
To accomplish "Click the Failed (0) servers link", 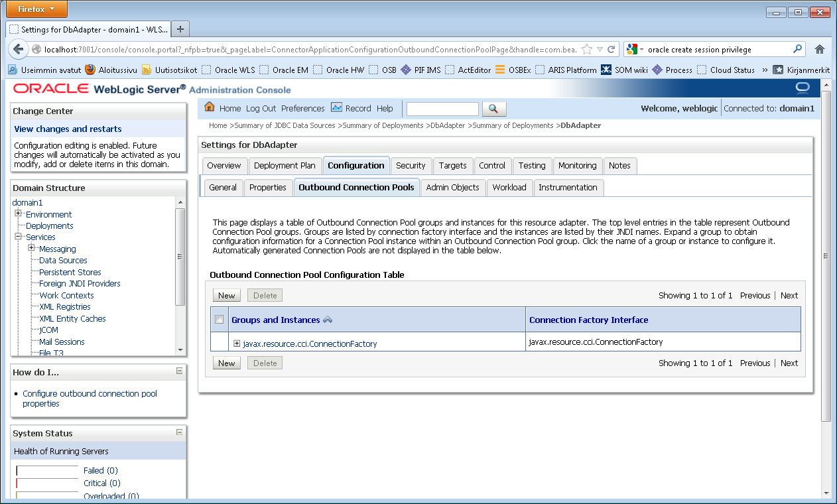I will pos(100,470).
